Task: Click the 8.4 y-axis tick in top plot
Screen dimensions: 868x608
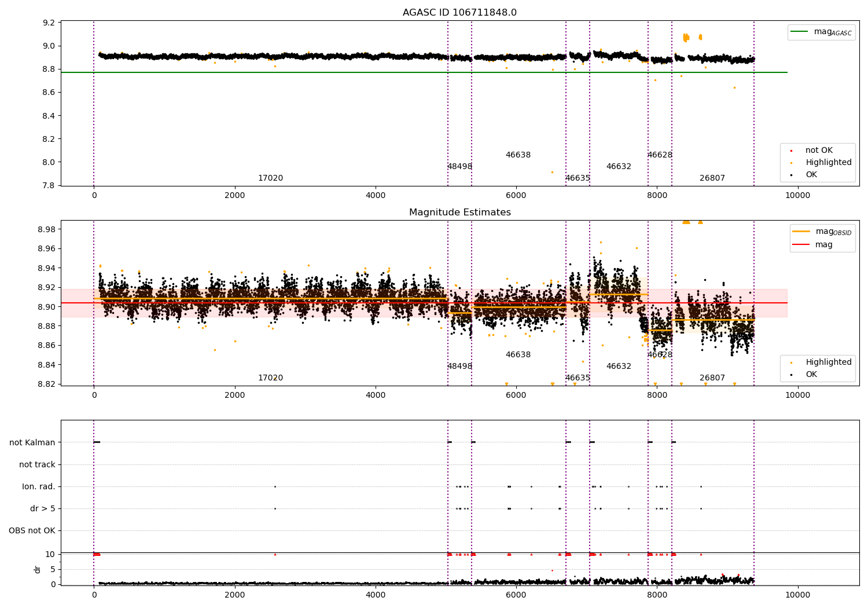Action: click(49, 116)
